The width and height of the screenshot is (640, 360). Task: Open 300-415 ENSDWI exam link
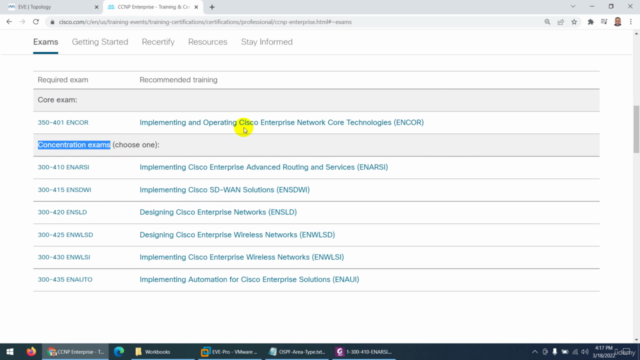[64, 190]
